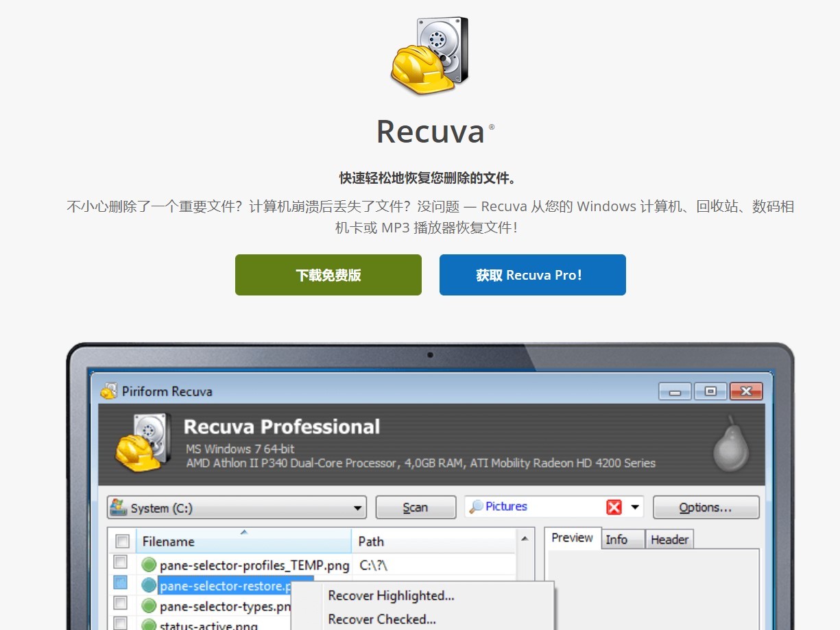
Task: Click the sort arrow above Filename column
Action: click(243, 532)
